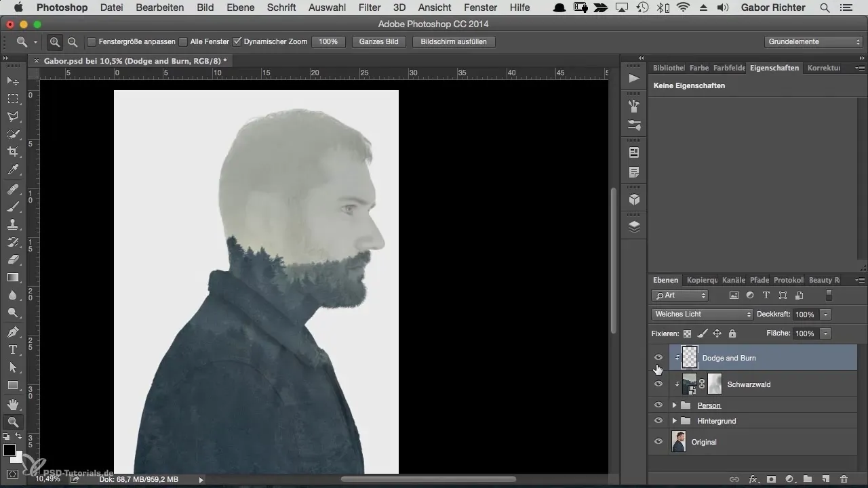Screen dimensions: 868x488
Task: Select the Blur tool
Action: tap(13, 295)
